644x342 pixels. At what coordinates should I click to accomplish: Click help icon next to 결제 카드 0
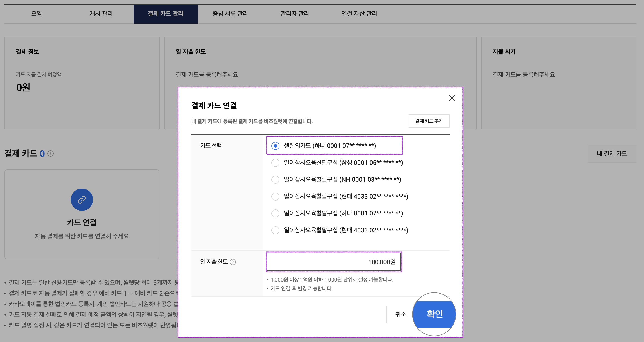(x=51, y=153)
